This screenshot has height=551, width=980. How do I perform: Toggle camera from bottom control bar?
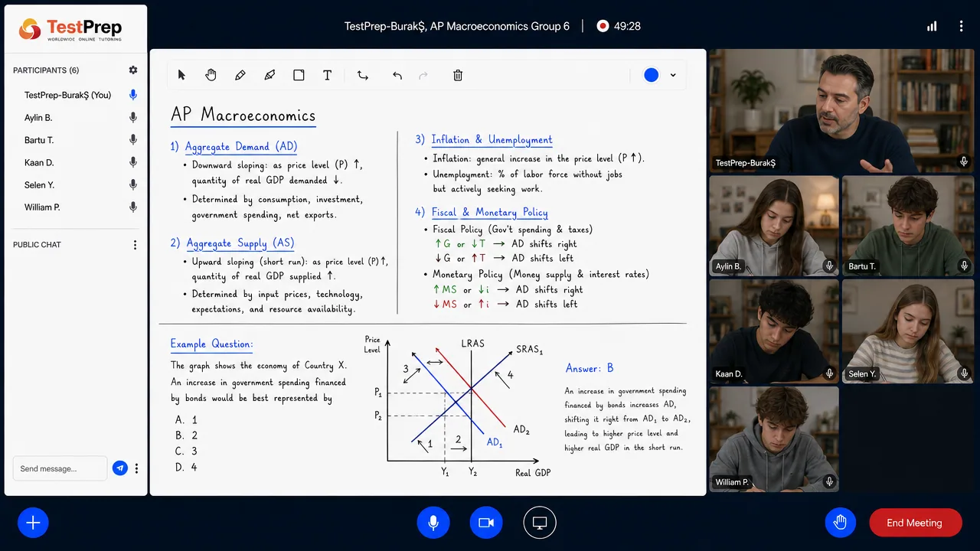coord(486,523)
